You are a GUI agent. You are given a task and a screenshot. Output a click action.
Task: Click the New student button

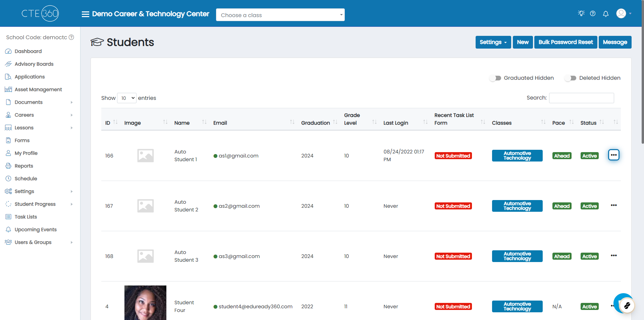pos(523,42)
